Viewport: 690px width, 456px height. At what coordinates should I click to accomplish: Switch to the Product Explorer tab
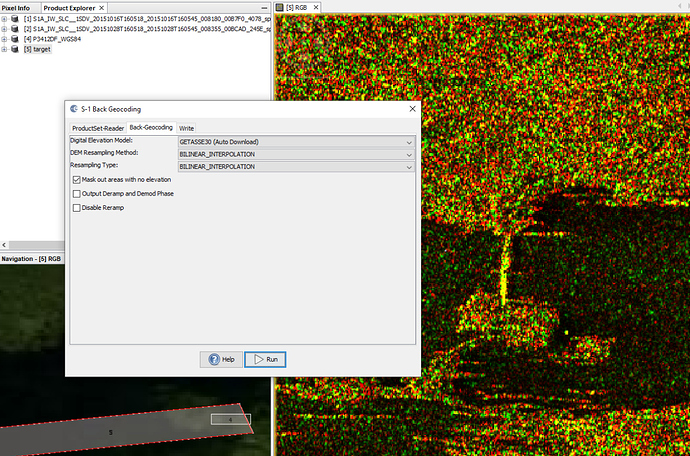pos(69,8)
